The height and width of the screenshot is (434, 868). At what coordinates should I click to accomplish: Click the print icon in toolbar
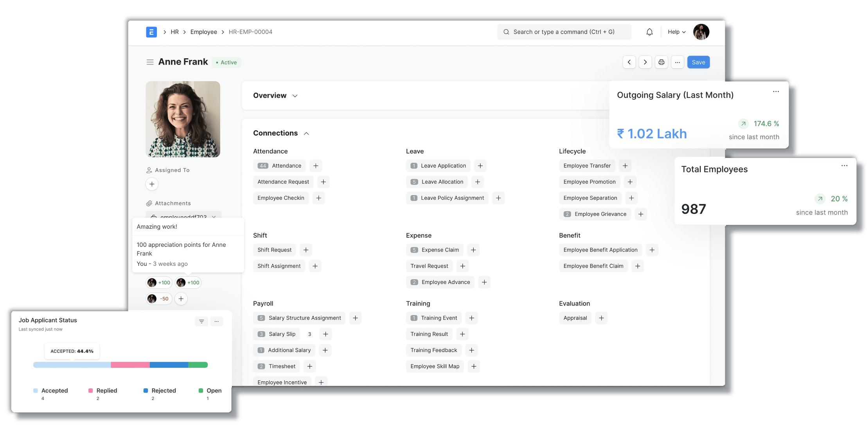[661, 62]
